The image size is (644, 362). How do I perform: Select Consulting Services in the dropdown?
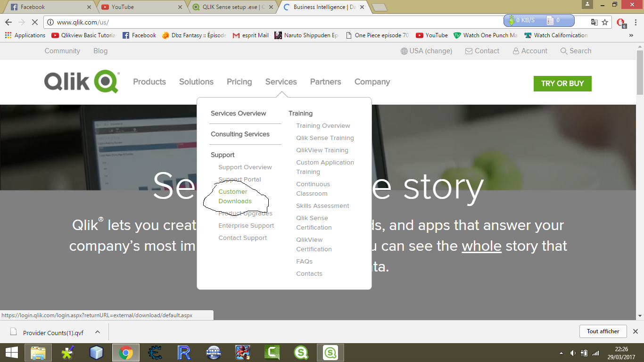(240, 134)
